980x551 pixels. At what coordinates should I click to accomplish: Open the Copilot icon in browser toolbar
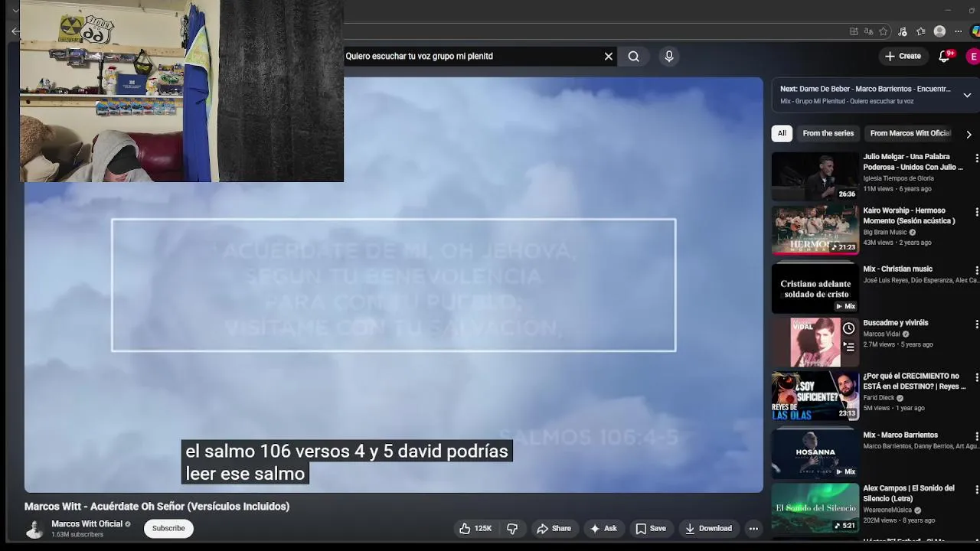975,31
